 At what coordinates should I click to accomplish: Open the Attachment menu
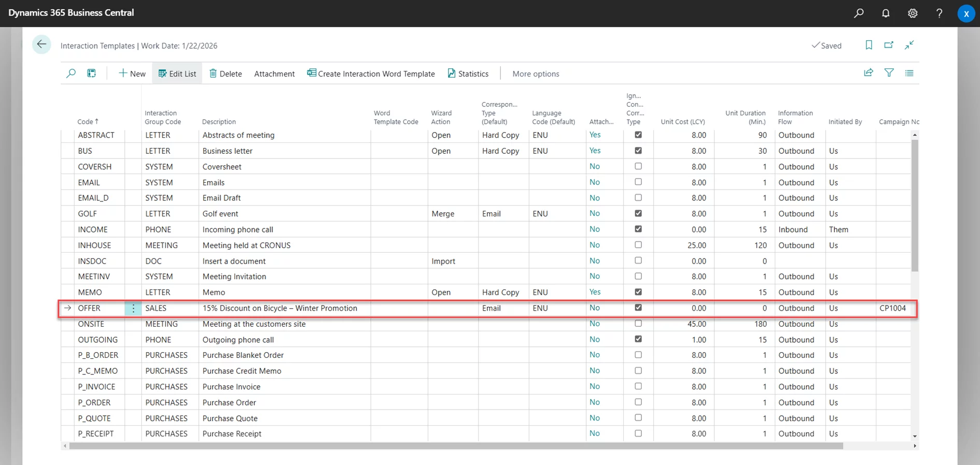[274, 74]
